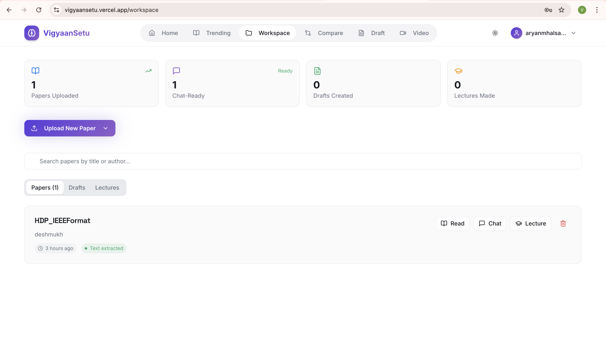Click the Text extracted status badge
606x364 pixels.
104,248
